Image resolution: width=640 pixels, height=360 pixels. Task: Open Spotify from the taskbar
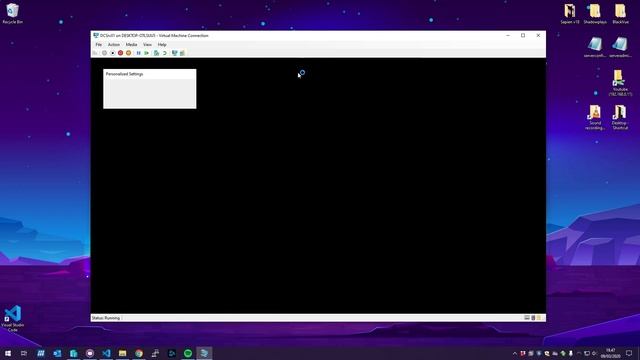[x=188, y=353]
